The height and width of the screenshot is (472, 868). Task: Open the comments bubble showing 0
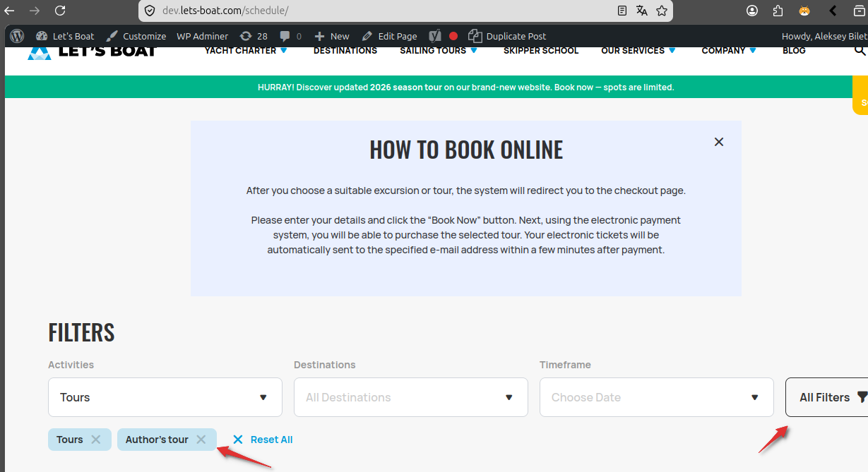point(290,36)
